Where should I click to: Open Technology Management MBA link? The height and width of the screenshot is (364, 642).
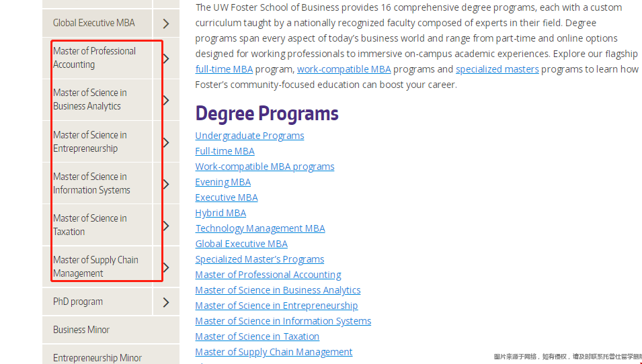(x=260, y=228)
